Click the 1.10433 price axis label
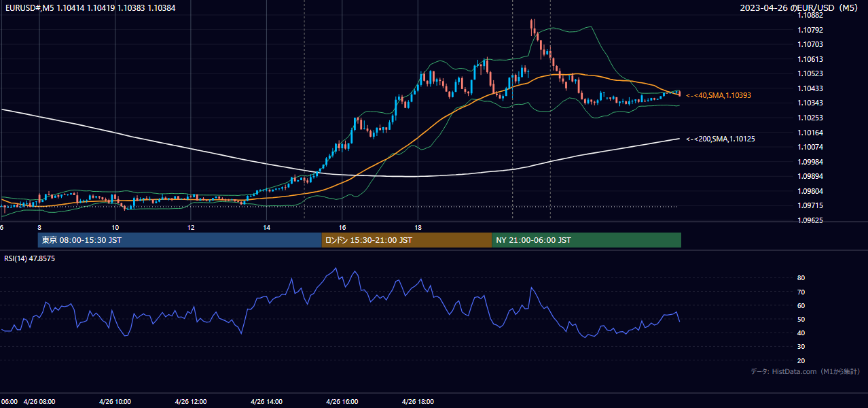Viewport: 868px width, 408px height. [810, 88]
